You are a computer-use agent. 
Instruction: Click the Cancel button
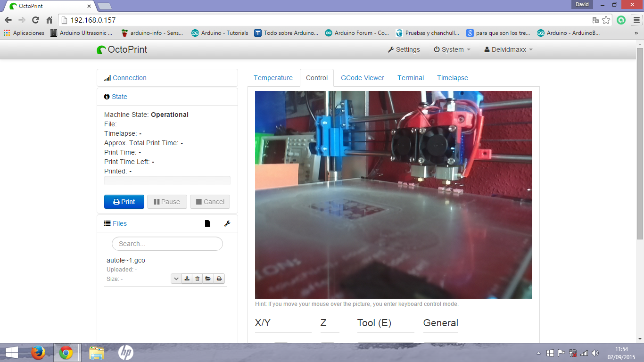point(210,202)
